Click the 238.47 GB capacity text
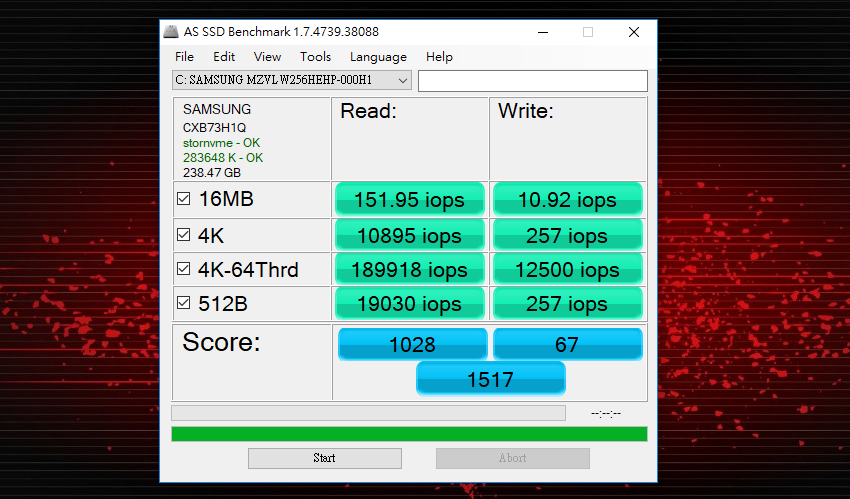Screen dimensions: 850x499 click(x=212, y=173)
